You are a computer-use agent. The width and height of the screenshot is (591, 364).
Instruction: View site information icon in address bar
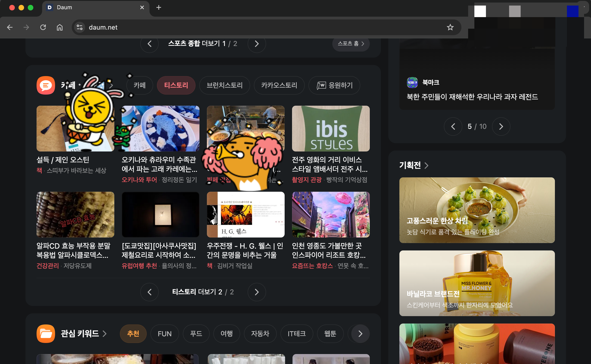point(80,28)
